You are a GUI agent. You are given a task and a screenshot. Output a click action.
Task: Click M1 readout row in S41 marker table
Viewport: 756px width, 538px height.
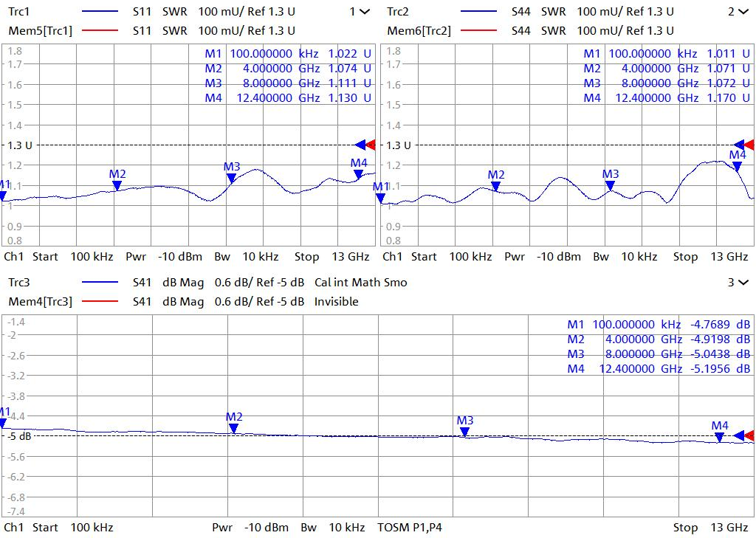(x=658, y=325)
